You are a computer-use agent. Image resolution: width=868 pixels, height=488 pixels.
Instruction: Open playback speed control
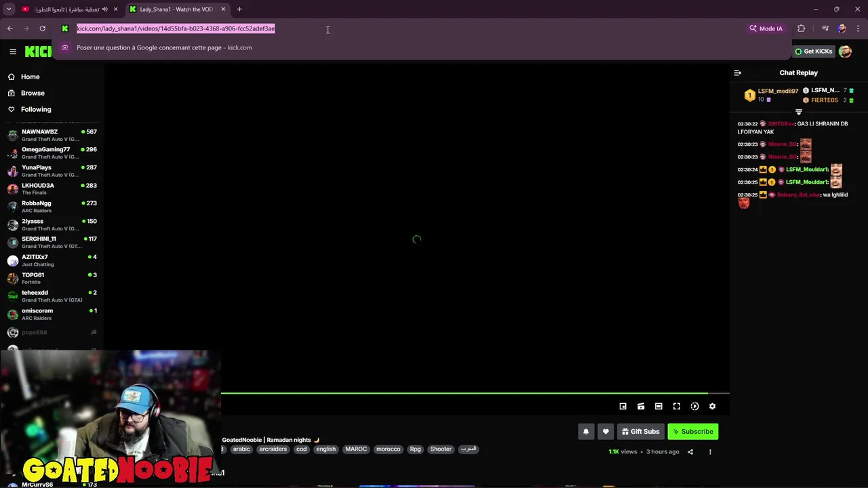tap(694, 406)
